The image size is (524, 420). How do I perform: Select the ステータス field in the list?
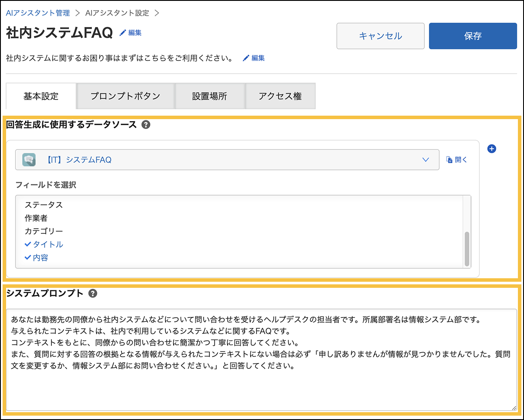tap(44, 205)
